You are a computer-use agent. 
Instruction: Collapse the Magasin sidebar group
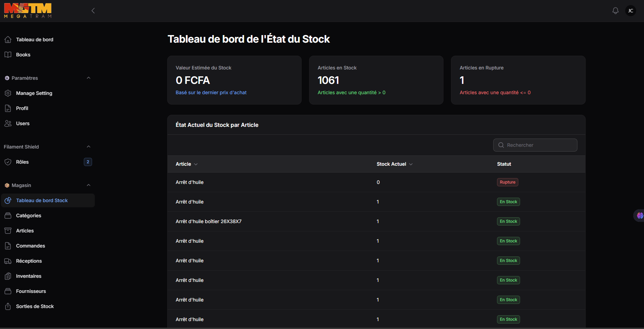click(x=89, y=185)
